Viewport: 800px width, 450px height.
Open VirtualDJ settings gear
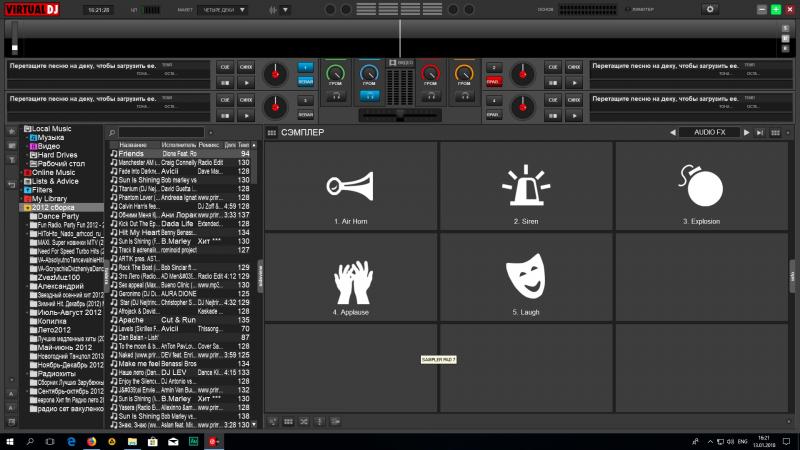point(710,9)
